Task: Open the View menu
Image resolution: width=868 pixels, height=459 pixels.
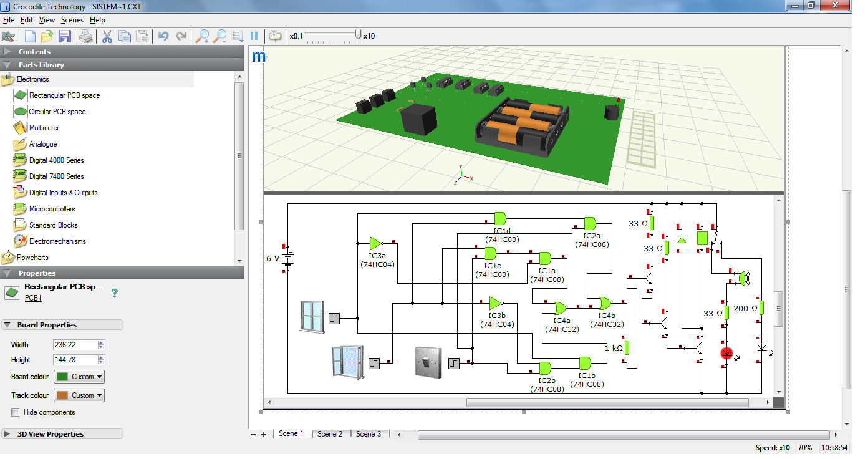Action: click(47, 20)
